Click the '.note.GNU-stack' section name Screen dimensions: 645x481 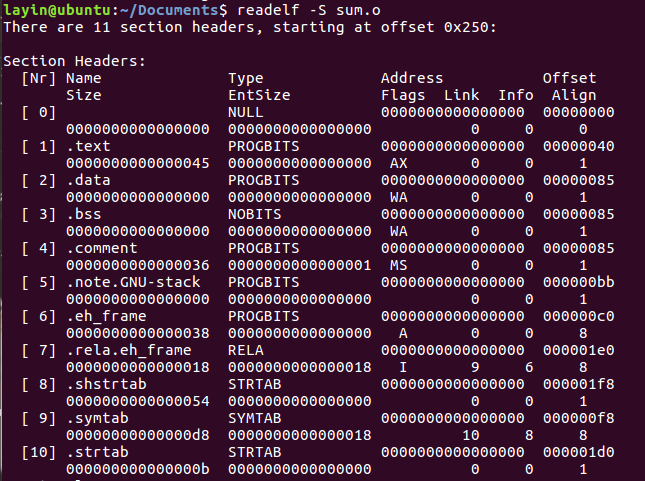click(x=133, y=282)
